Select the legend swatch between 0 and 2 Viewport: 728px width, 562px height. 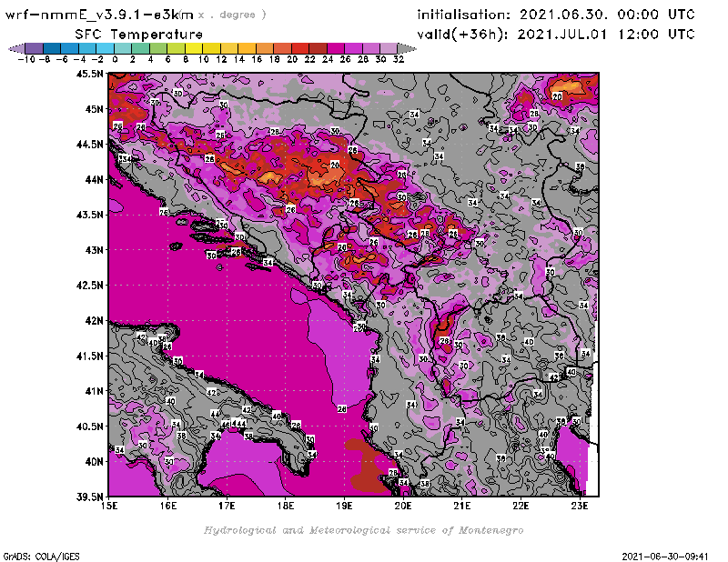pos(123,48)
